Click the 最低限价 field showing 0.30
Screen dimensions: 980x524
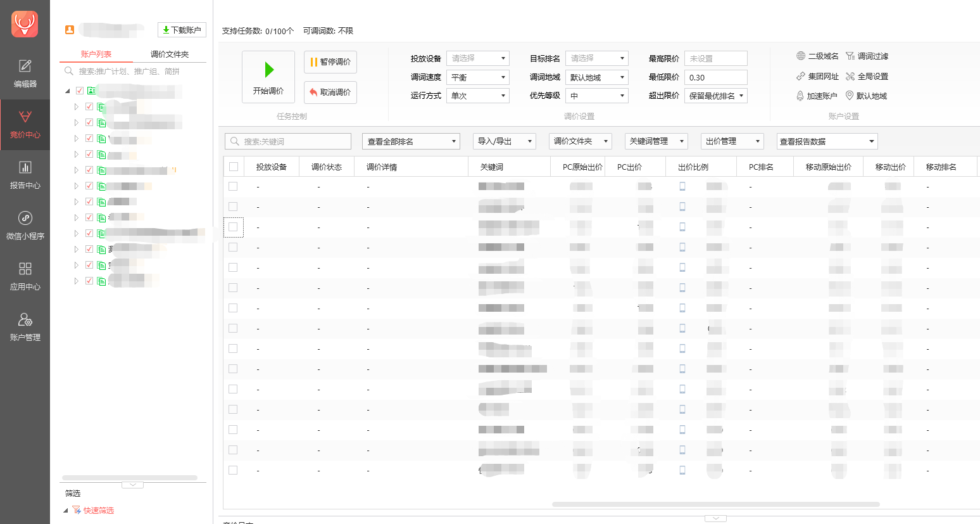(x=716, y=77)
